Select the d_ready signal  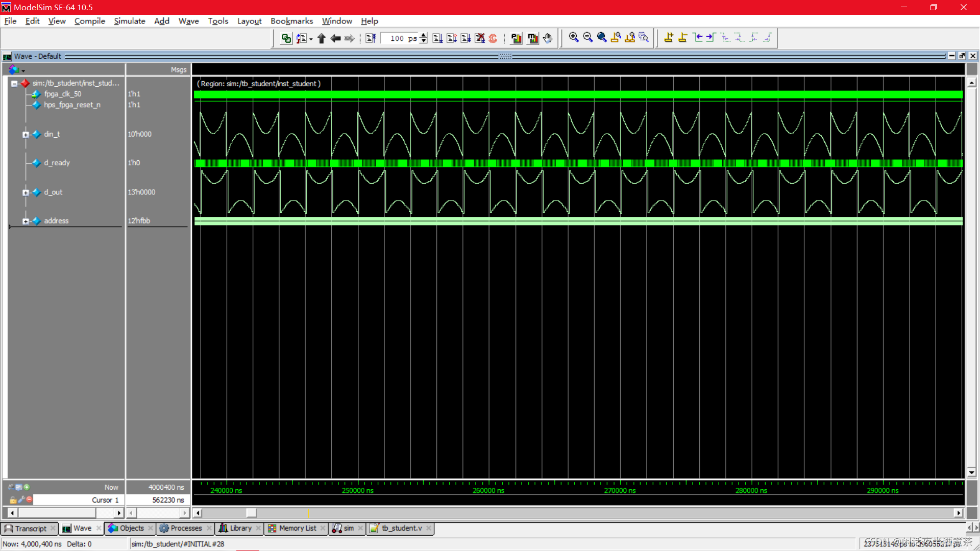57,163
